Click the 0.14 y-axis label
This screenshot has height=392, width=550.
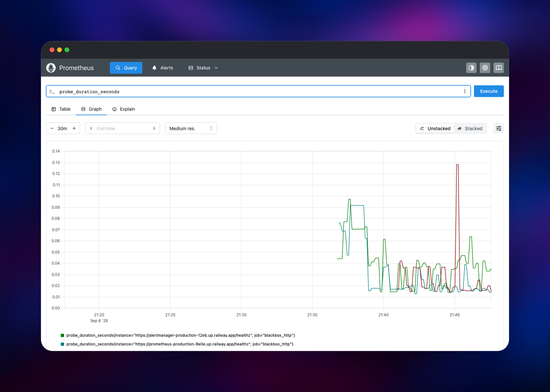point(56,151)
